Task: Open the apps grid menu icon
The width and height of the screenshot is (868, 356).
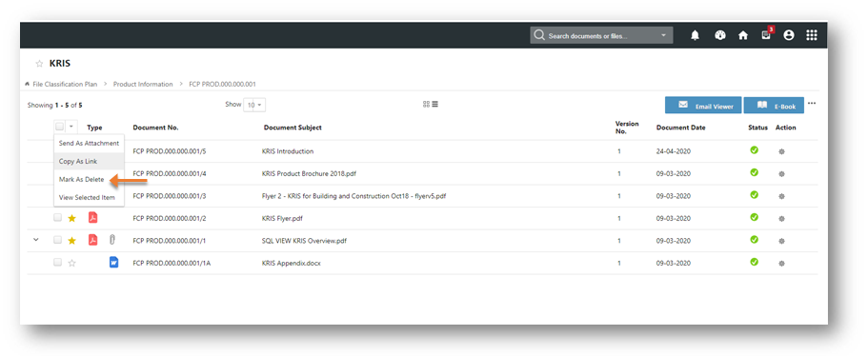Action: coord(812,35)
